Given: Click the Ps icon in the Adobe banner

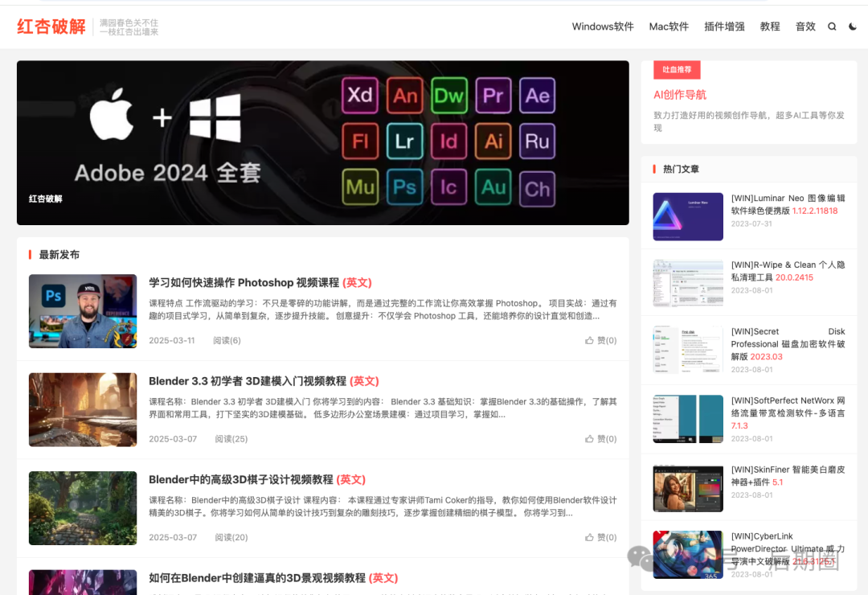Looking at the screenshot, I should point(405,189).
